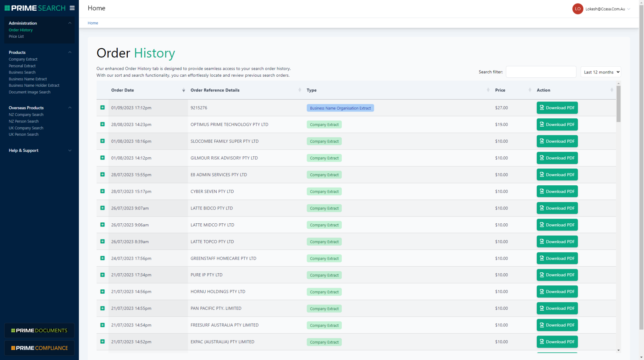Viewport: 644px width, 360px height.
Task: Open the hamburger navigation menu
Action: [72, 8]
